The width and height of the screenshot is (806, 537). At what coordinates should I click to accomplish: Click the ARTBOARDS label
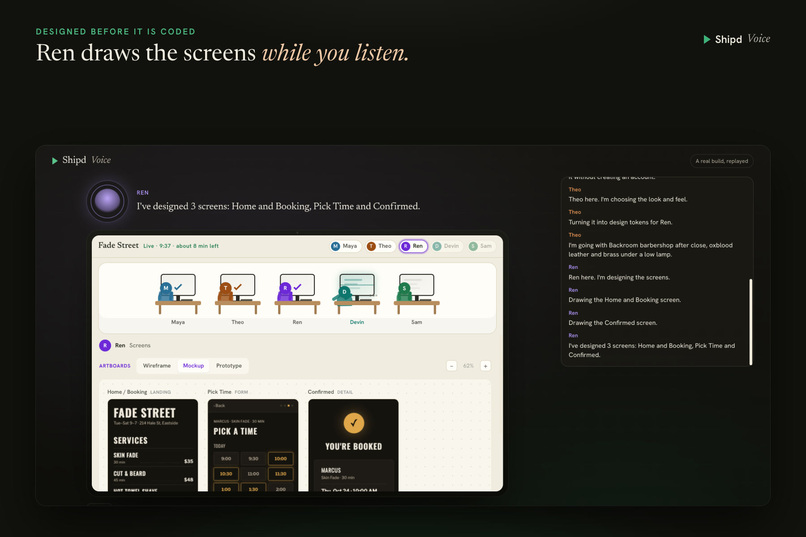115,366
